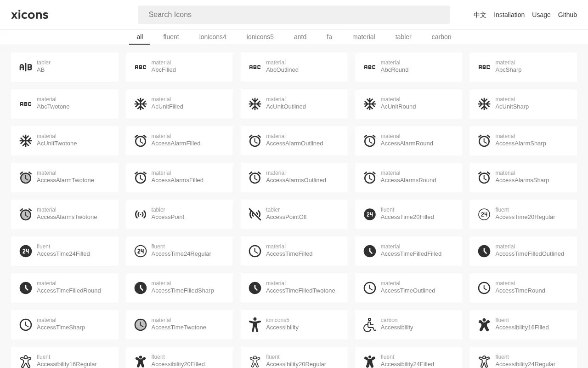This screenshot has width=588, height=368.
Task: Open the Github link
Action: coord(567,15)
